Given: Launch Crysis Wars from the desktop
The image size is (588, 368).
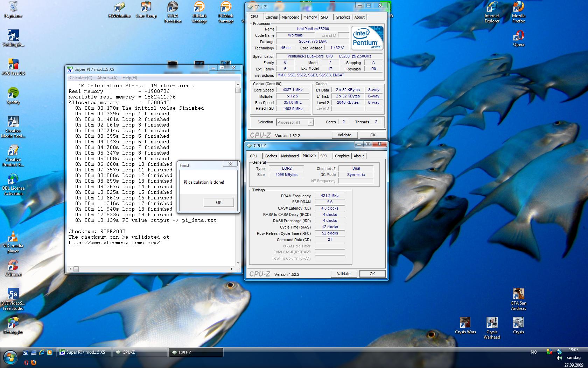Looking at the screenshot, I should click(465, 326).
